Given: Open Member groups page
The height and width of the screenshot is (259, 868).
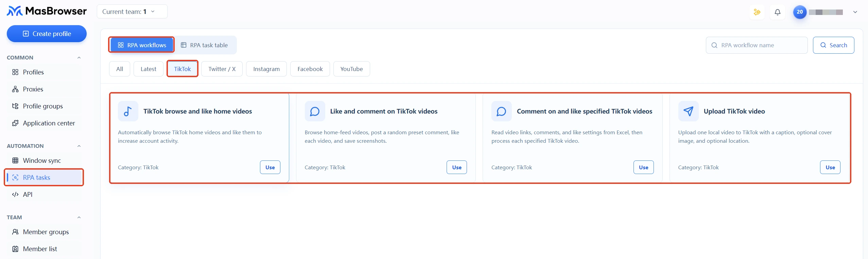Looking at the screenshot, I should point(44,232).
